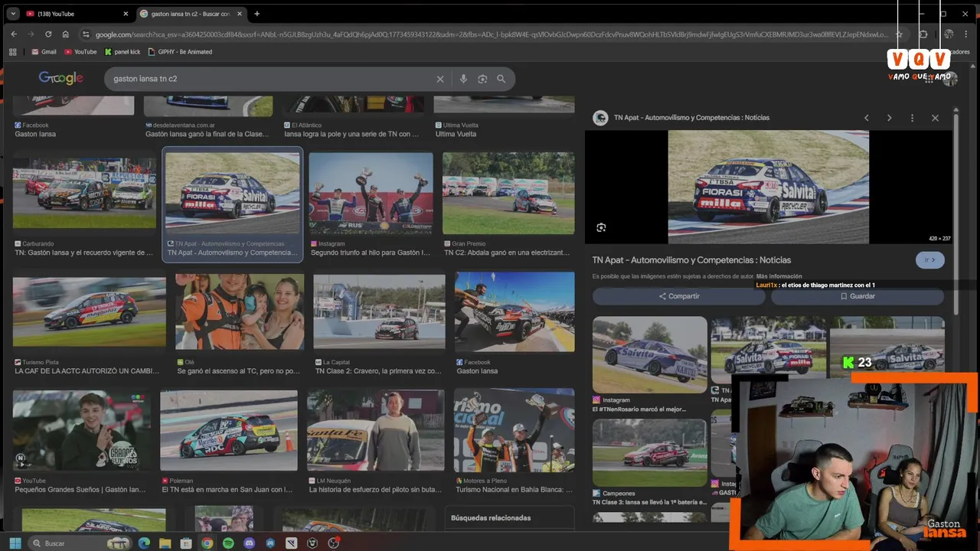Open Microsoft Edge from taskbar
Viewport: 980px width, 551px height.
pos(144,543)
